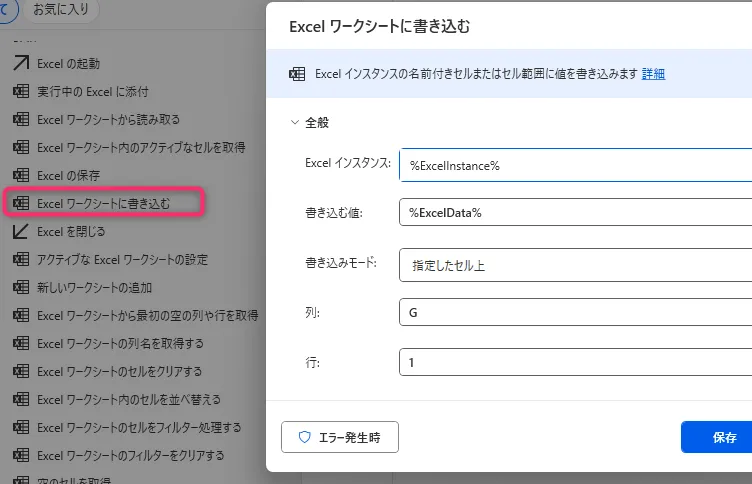Open the お気に入り tab
752x484 pixels.
(x=58, y=10)
